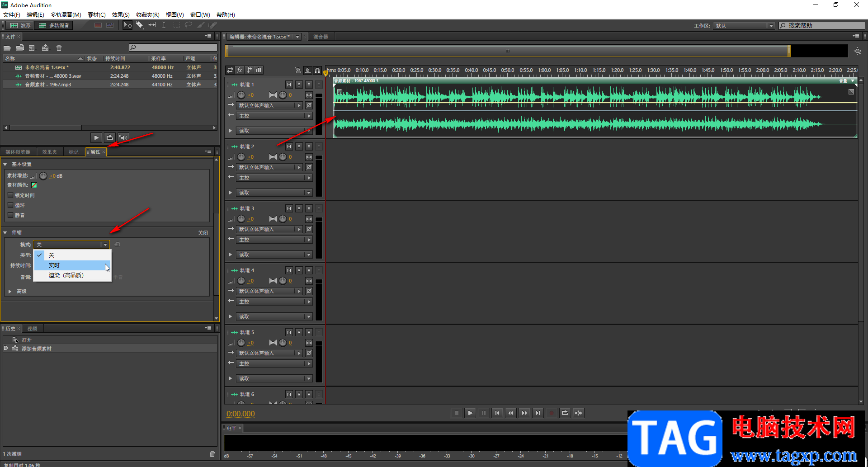Image resolution: width=868 pixels, height=467 pixels.
Task: Reset the stretch mode with the undo icon
Action: pyautogui.click(x=118, y=245)
